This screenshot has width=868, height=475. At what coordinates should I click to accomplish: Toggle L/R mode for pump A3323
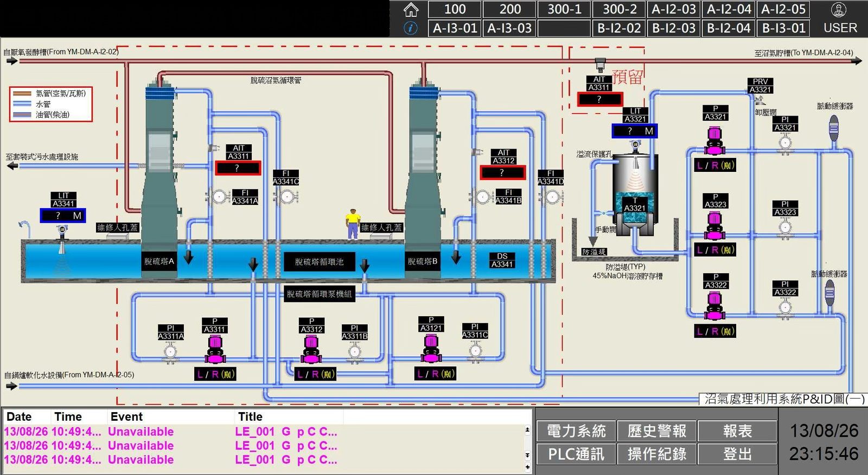(716, 250)
